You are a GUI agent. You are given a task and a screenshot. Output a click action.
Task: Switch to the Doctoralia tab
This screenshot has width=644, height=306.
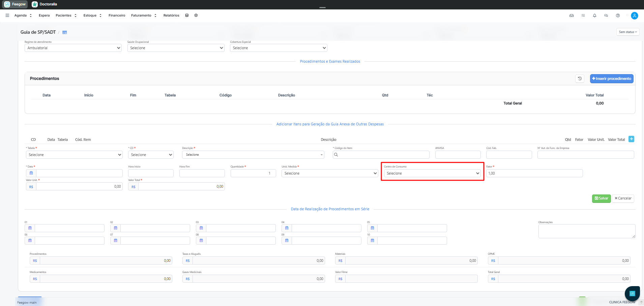(45, 4)
